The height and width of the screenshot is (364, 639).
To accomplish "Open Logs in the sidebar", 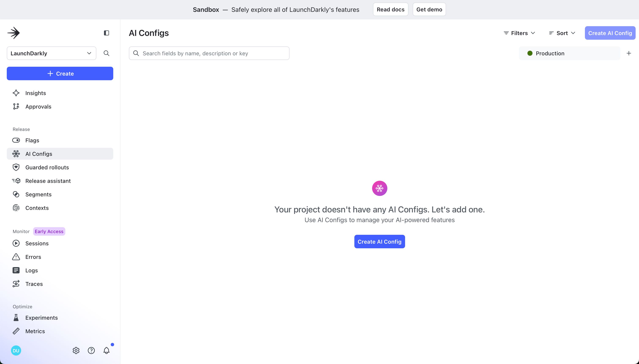I will click(60, 270).
